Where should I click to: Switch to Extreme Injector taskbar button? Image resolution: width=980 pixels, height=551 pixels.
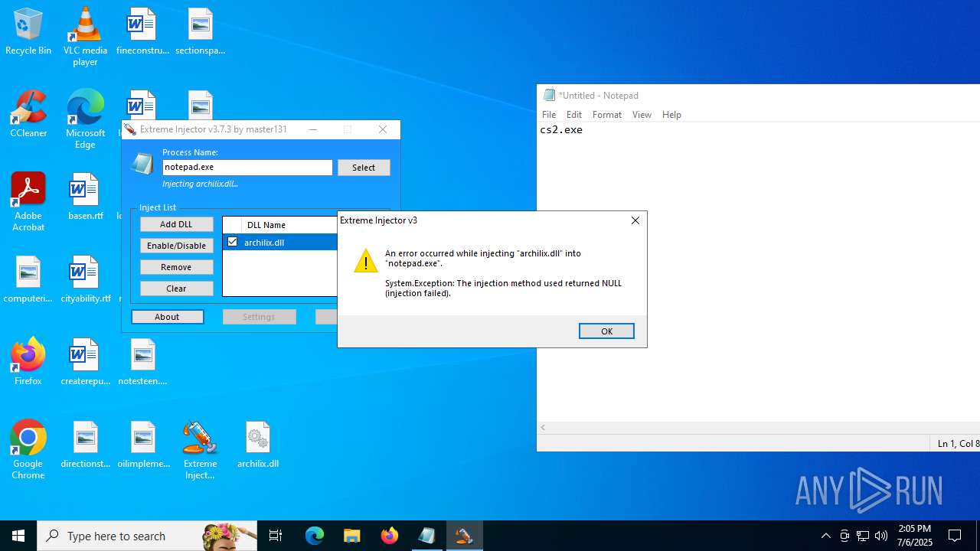pos(464,536)
